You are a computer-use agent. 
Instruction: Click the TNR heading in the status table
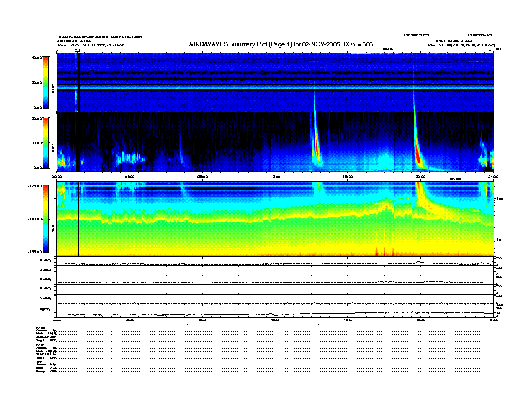pyautogui.click(x=39, y=361)
